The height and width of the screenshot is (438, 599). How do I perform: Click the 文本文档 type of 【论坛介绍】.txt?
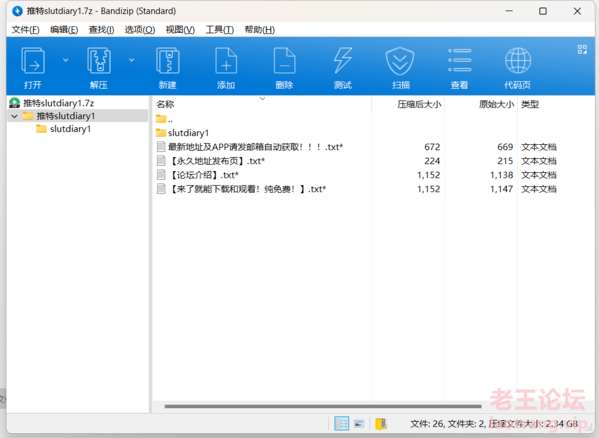coord(539,175)
